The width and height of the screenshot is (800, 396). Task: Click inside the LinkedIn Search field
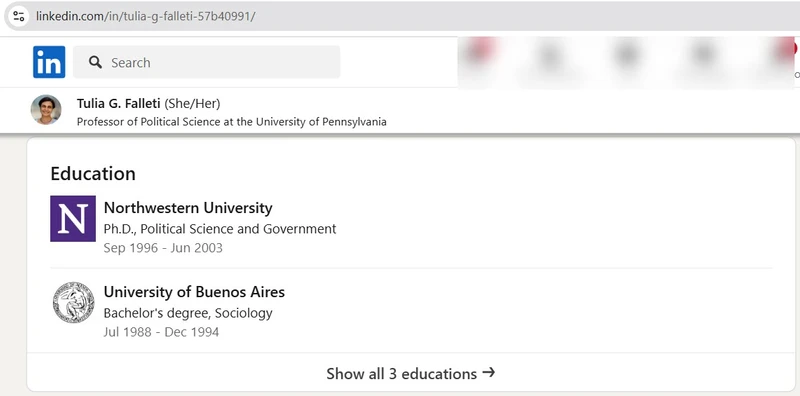click(x=207, y=62)
